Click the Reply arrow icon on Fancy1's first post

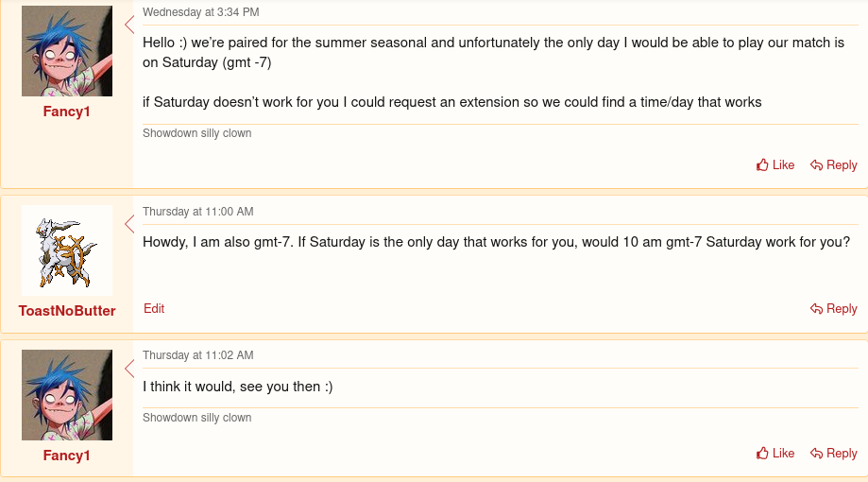tap(817, 165)
